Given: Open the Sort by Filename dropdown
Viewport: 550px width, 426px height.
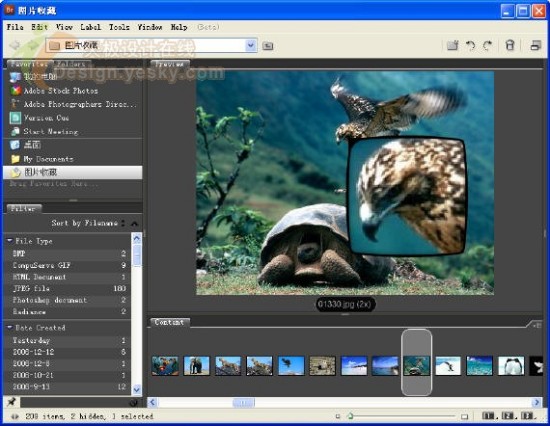Looking at the screenshot, I should 88,223.
